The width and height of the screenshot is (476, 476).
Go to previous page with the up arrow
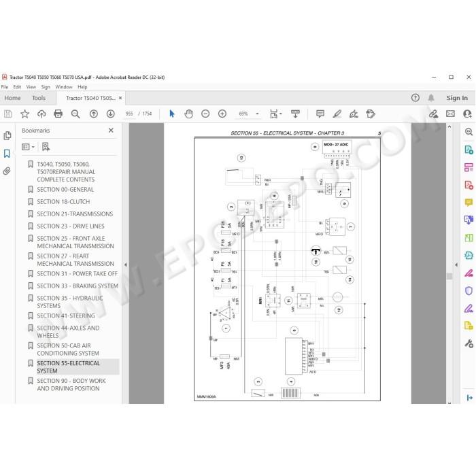tap(94, 114)
